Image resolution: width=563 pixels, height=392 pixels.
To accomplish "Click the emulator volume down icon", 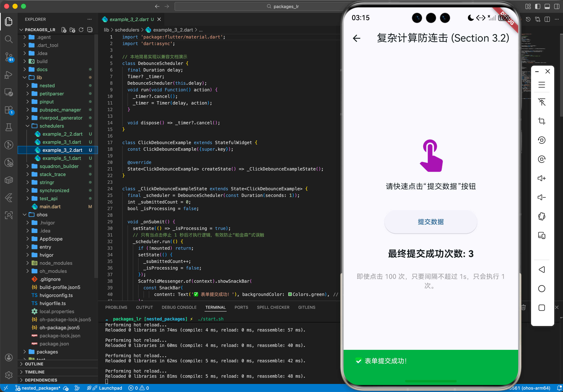I will [541, 197].
